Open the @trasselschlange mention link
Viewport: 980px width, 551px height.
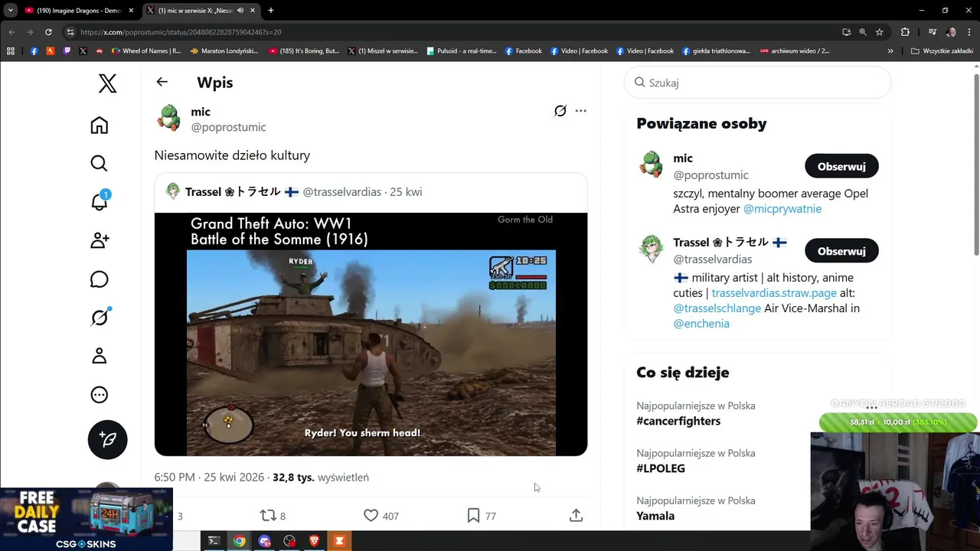pos(717,308)
